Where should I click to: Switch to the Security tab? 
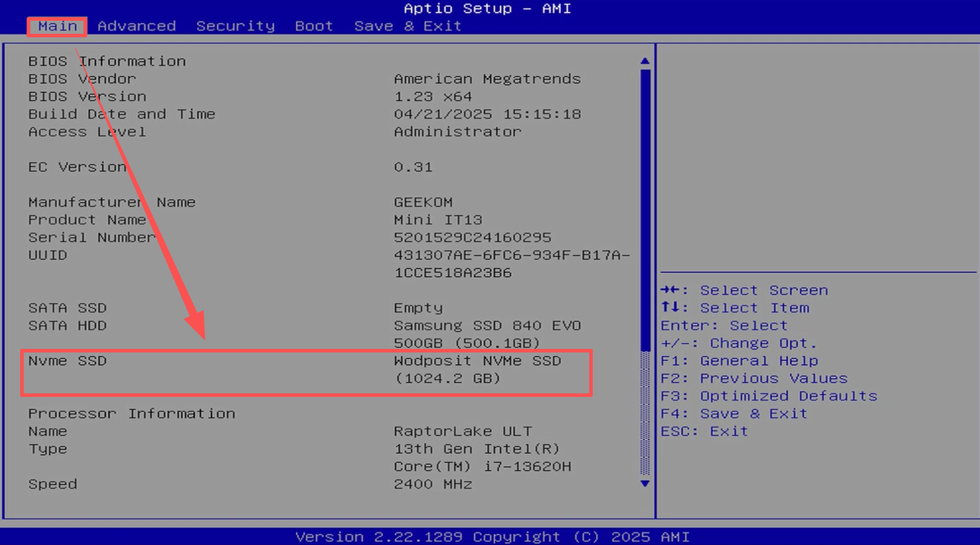235,26
